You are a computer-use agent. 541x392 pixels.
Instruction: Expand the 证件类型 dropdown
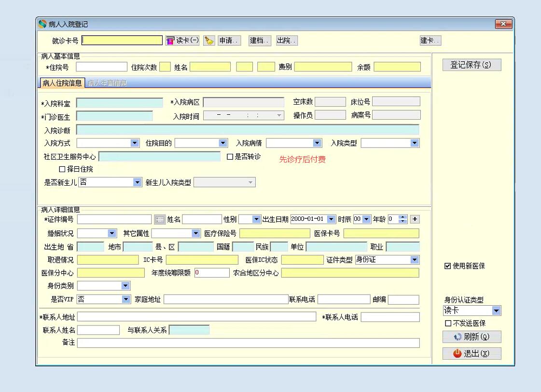click(415, 260)
